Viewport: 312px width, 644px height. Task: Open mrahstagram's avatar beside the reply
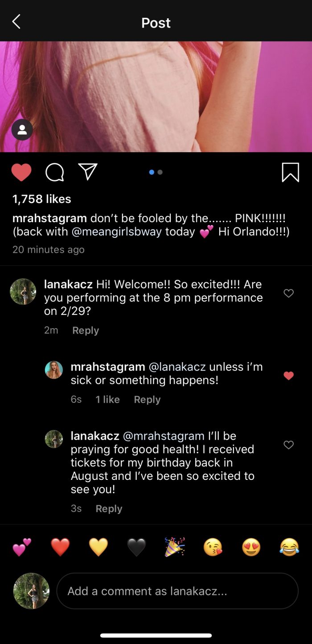(x=54, y=370)
